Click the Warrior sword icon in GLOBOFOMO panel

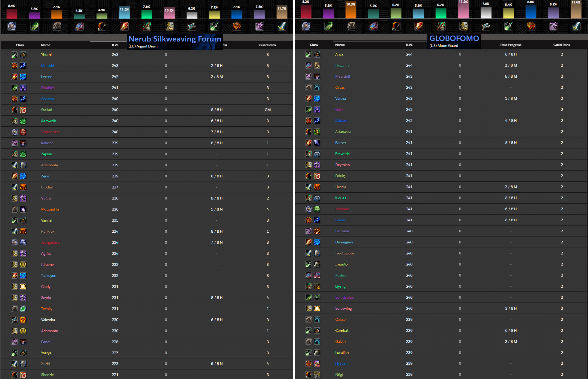click(576, 26)
